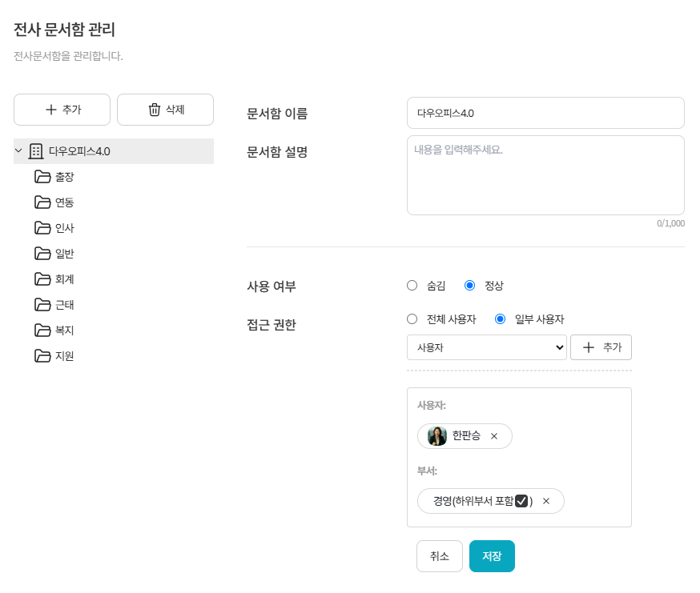Select the 숨김 radio option
The height and width of the screenshot is (593, 700).
click(x=412, y=286)
